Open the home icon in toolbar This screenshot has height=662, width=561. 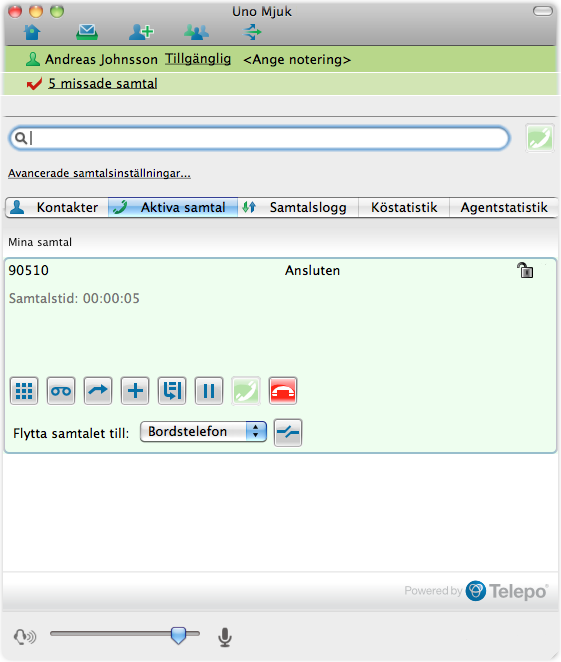pyautogui.click(x=33, y=32)
